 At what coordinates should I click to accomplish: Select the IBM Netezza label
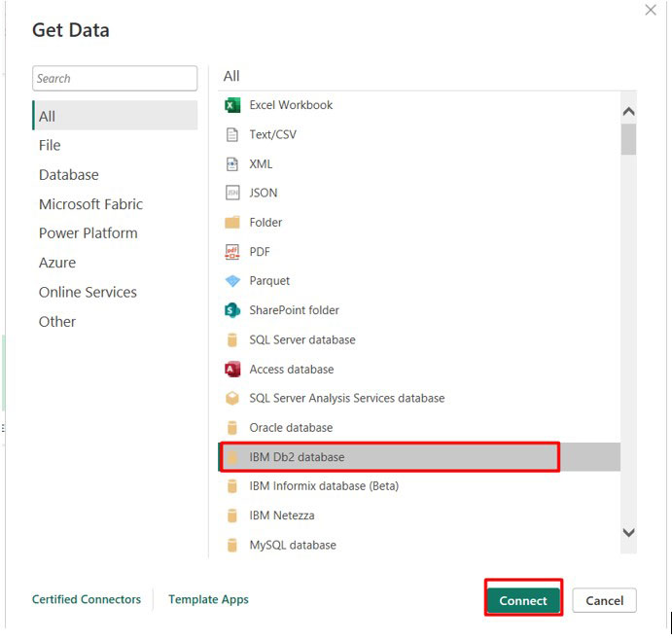tap(282, 516)
